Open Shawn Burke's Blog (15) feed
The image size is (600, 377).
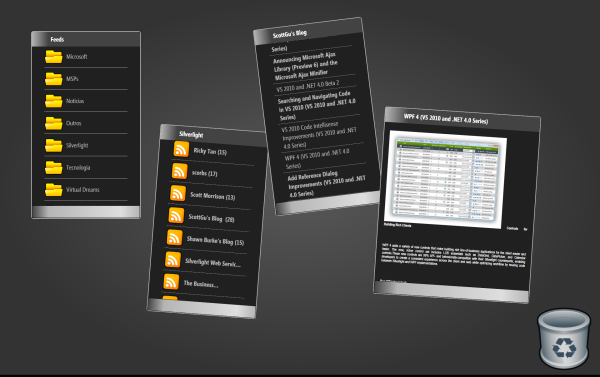215,241
